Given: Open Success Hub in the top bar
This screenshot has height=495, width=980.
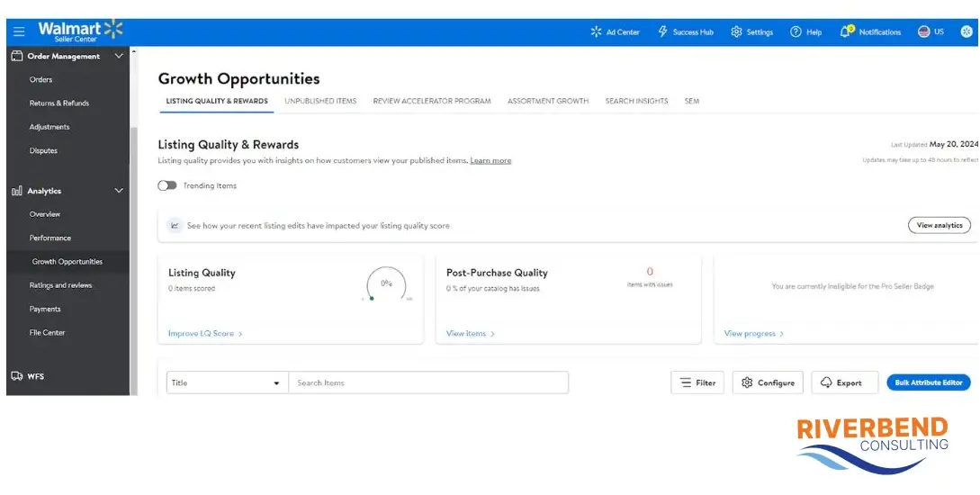Looking at the screenshot, I should pos(686,31).
